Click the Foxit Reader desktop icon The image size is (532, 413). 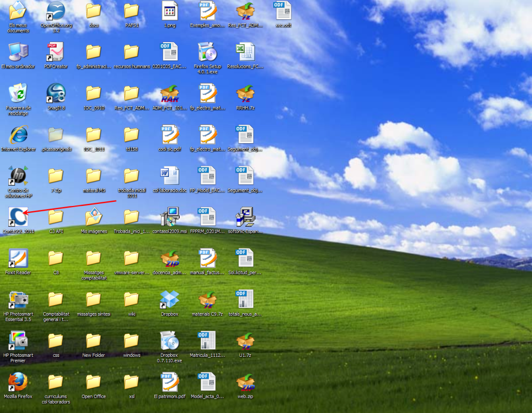[18, 259]
